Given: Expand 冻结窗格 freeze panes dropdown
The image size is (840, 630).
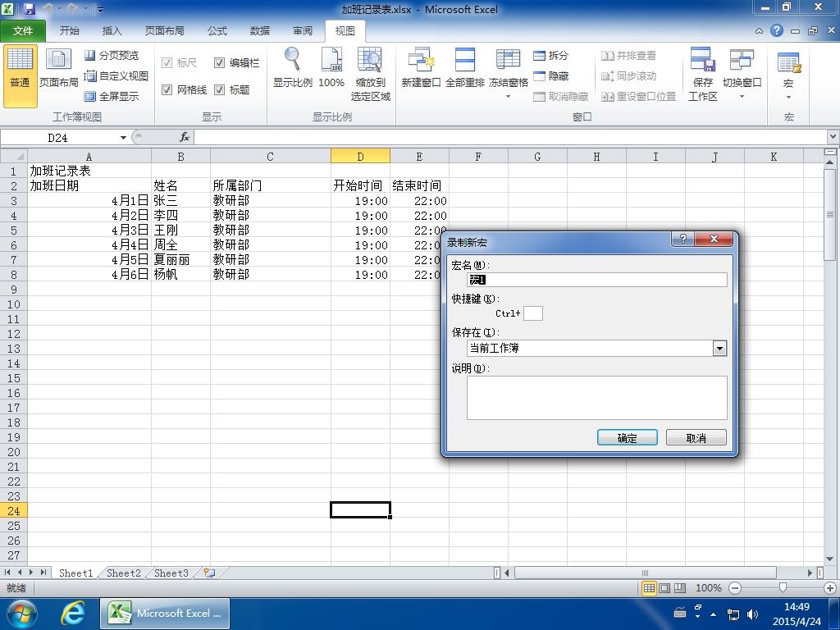Looking at the screenshot, I should coord(508,97).
